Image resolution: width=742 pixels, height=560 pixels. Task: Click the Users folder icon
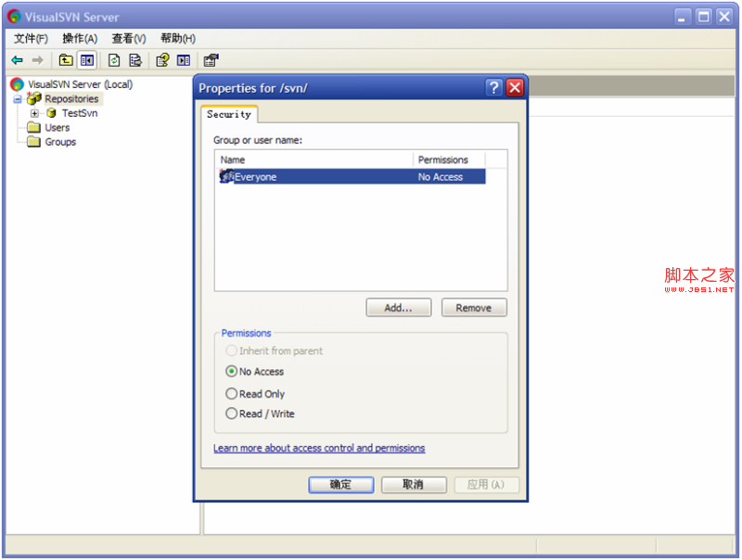[33, 127]
